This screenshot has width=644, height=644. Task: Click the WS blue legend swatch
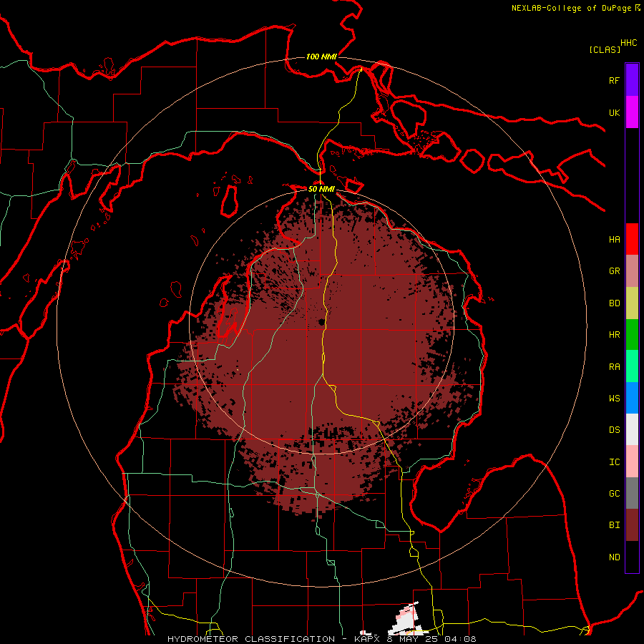click(x=632, y=398)
